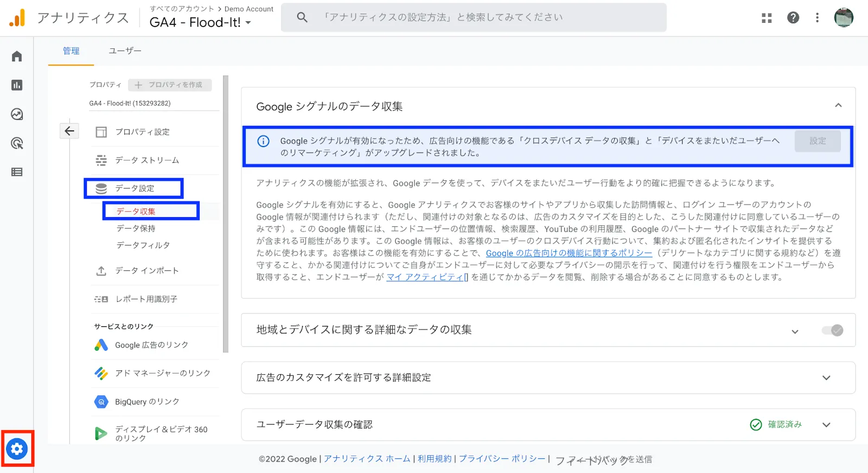Click the search magnifier icon

click(x=302, y=17)
